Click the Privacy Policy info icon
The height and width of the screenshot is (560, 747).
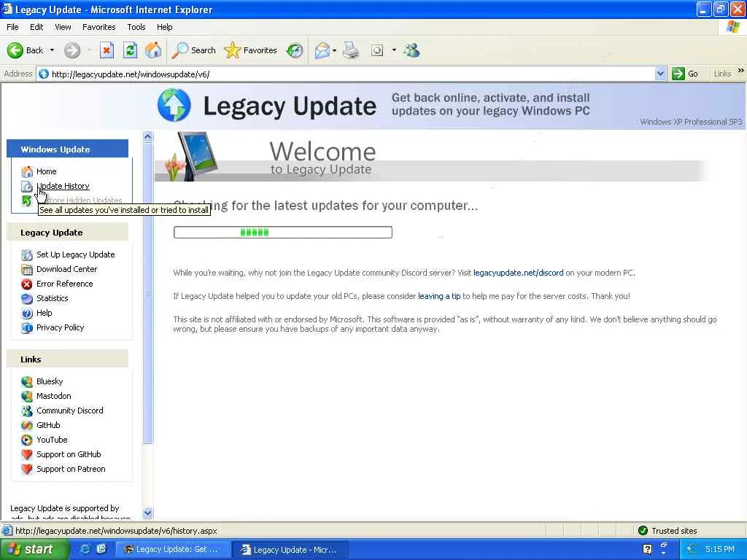click(x=27, y=328)
